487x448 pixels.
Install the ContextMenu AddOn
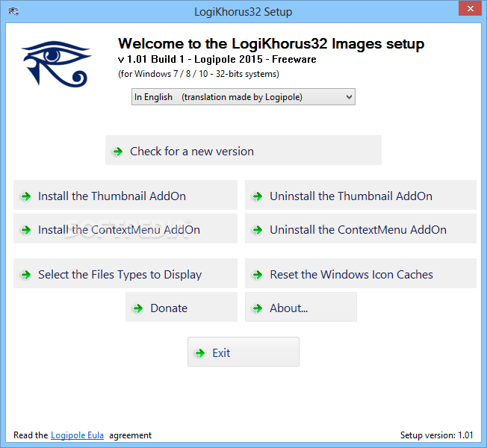click(x=125, y=228)
